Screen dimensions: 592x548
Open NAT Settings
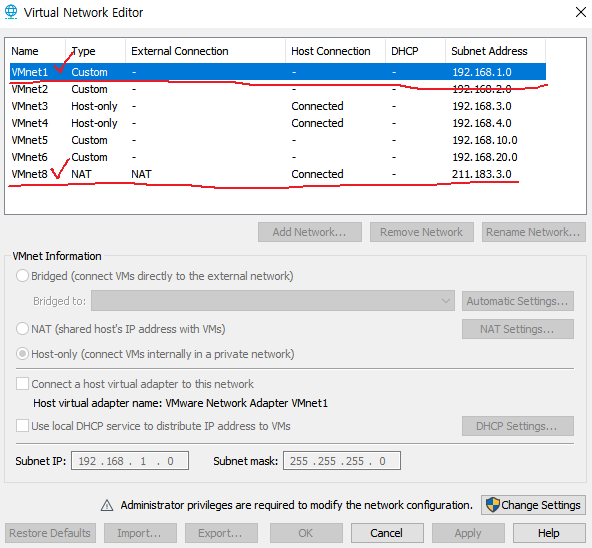518,329
